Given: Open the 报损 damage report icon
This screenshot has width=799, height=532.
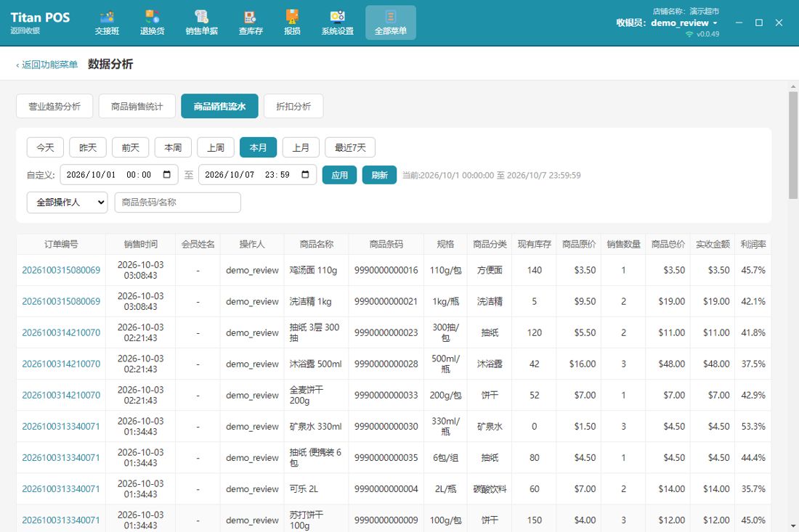Looking at the screenshot, I should point(292,23).
